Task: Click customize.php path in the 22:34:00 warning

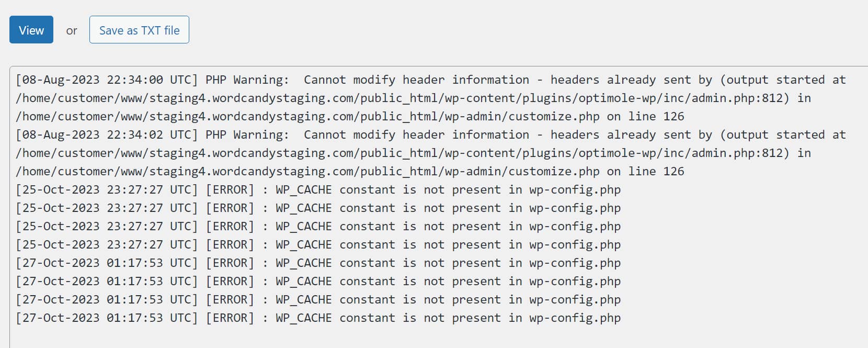Action: coord(554,117)
